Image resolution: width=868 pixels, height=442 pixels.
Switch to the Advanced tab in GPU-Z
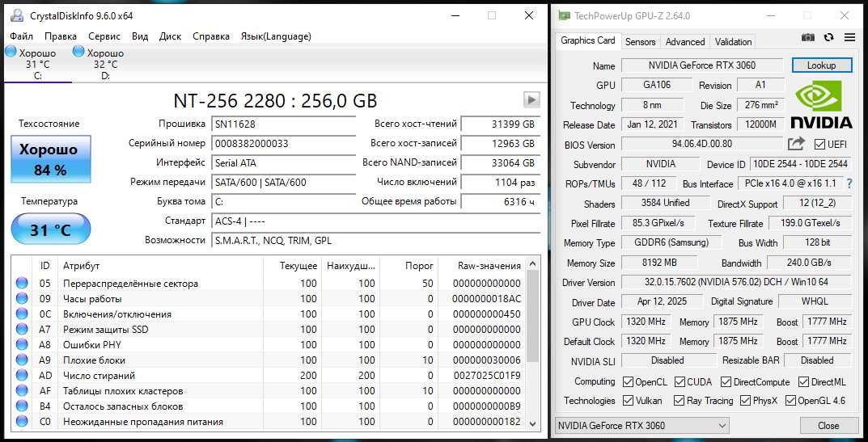(x=684, y=41)
